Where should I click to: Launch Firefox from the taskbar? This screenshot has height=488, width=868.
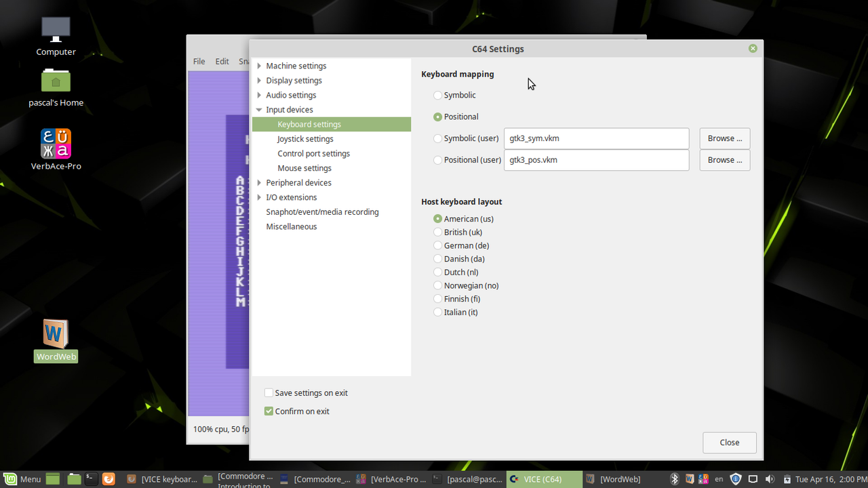click(x=108, y=479)
